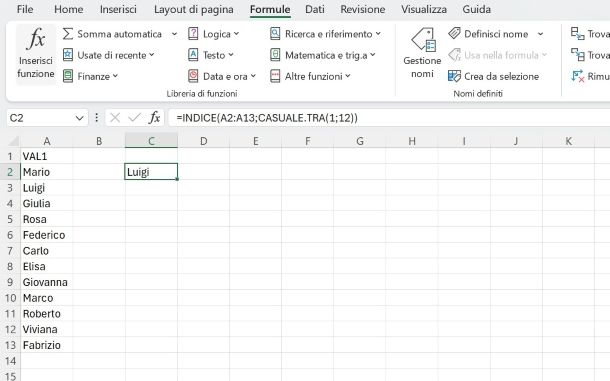This screenshot has width=610, height=381.
Task: Open the Data e ora functions
Action: (x=222, y=76)
